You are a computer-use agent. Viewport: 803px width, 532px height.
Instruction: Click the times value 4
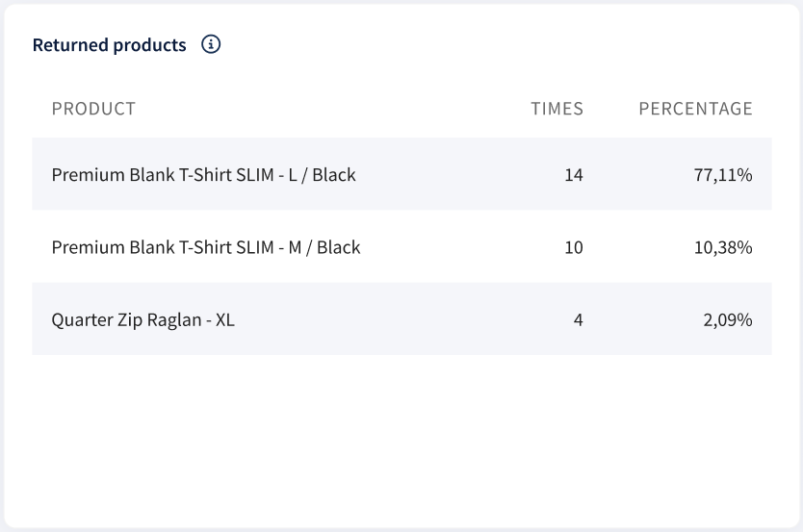pos(579,320)
